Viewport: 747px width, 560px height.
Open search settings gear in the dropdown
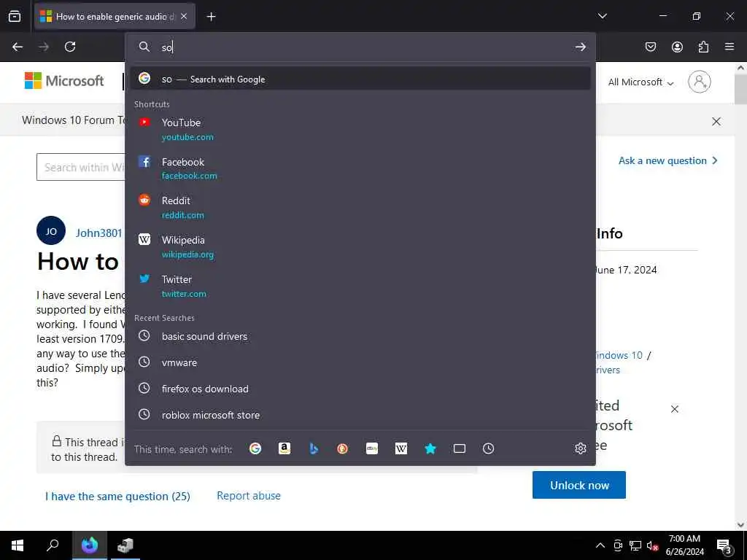[580, 448]
